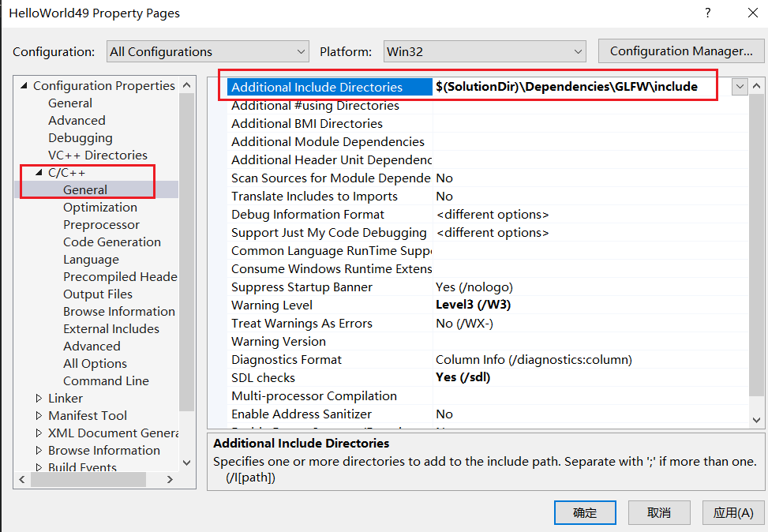Collapse the Configuration Properties tree node
This screenshot has height=532, width=768.
[x=24, y=86]
